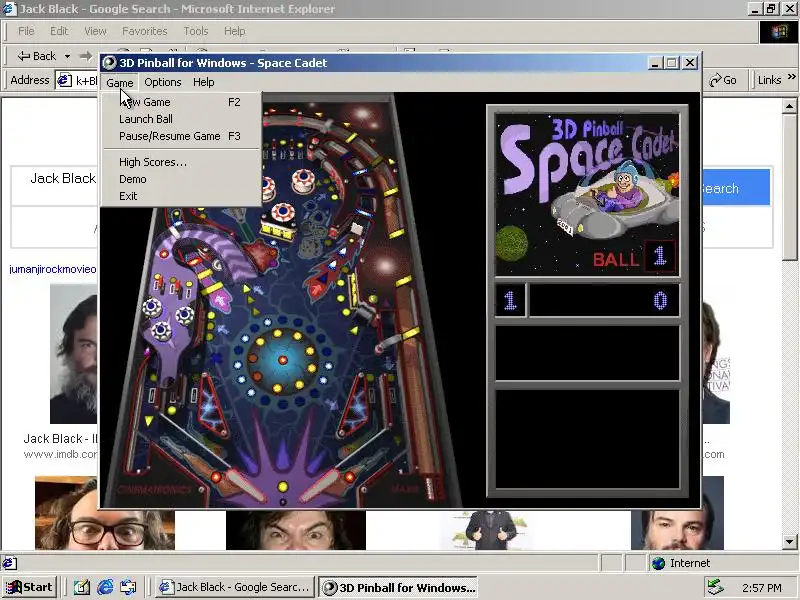The image size is (800, 600).
Task: Open Internet Explorer Edit menu
Action: (59, 31)
